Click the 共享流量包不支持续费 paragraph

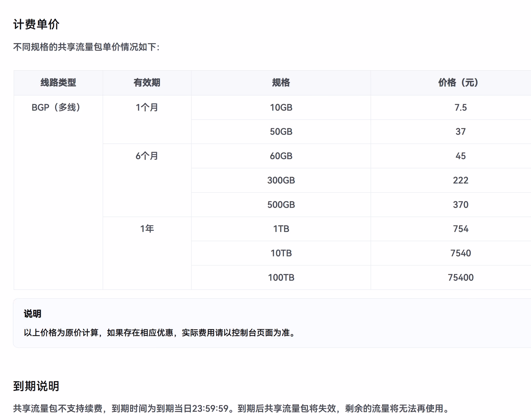(231, 409)
